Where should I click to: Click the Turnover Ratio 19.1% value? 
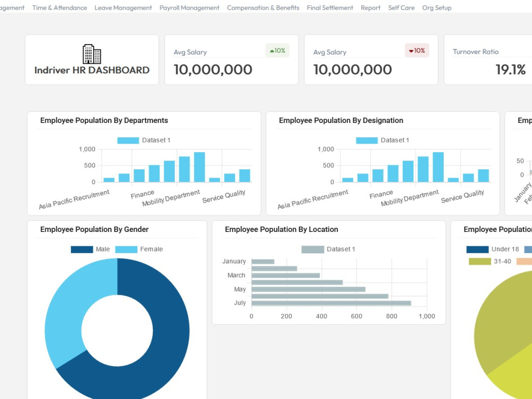510,70
